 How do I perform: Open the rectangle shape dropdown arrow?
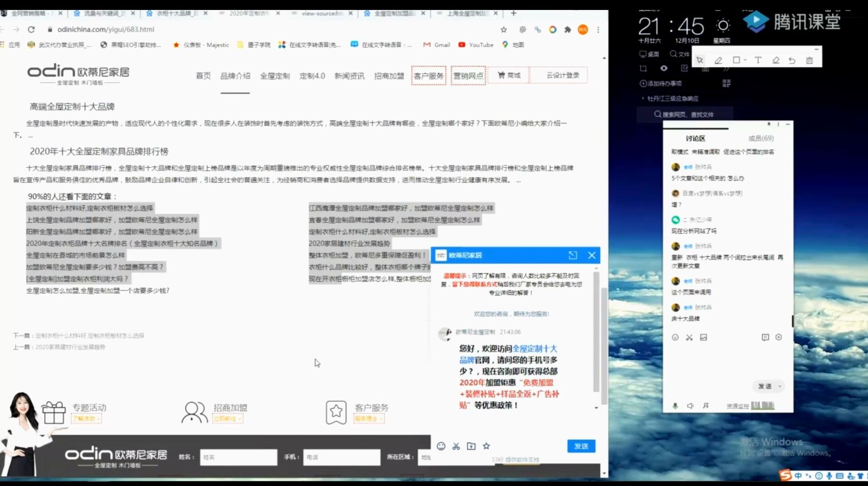click(745, 60)
